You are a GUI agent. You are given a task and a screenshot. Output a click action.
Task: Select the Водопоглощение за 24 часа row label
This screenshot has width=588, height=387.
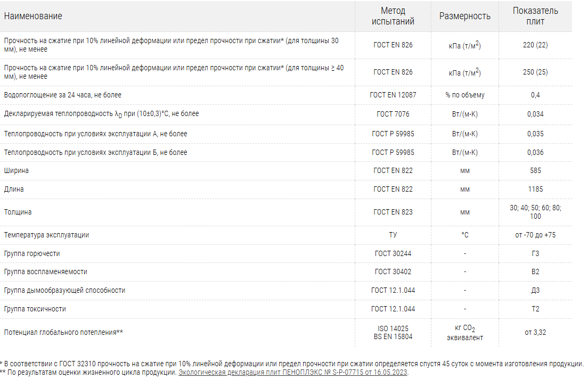click(x=63, y=95)
